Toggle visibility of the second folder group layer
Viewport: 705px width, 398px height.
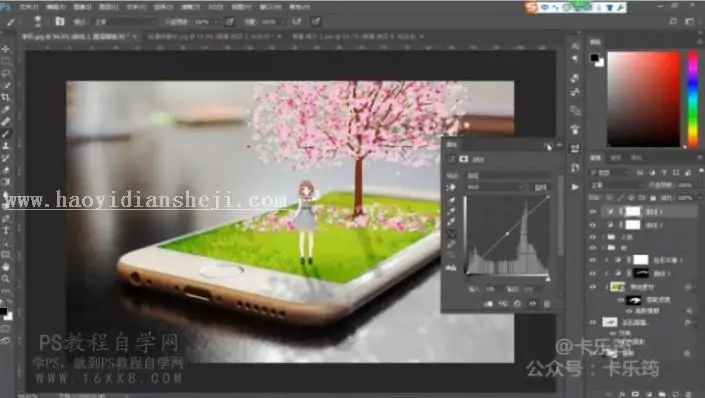click(x=593, y=248)
